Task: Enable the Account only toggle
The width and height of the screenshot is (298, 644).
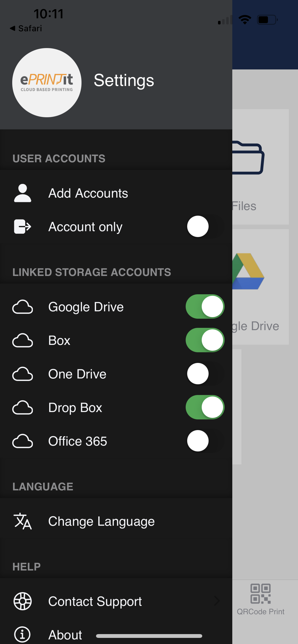Action: pyautogui.click(x=205, y=226)
